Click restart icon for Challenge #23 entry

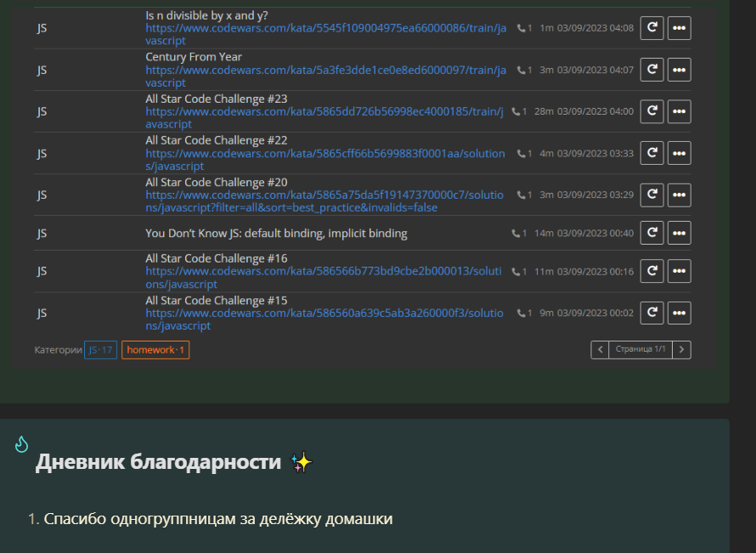651,111
